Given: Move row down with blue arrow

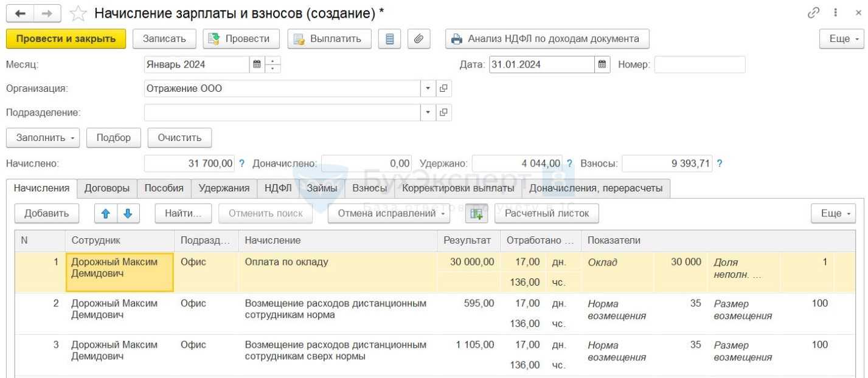Looking at the screenshot, I should (x=128, y=213).
